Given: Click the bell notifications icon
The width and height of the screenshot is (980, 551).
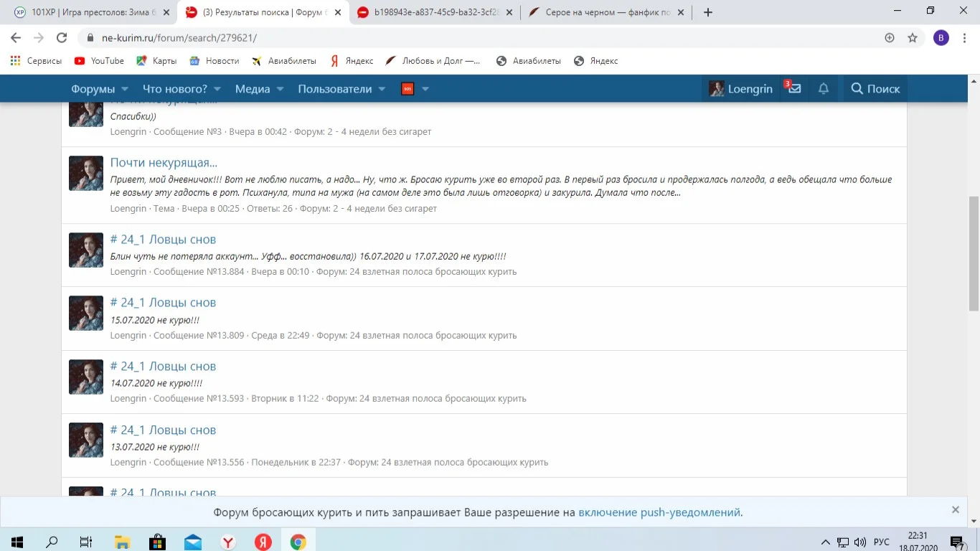Looking at the screenshot, I should pos(823,88).
